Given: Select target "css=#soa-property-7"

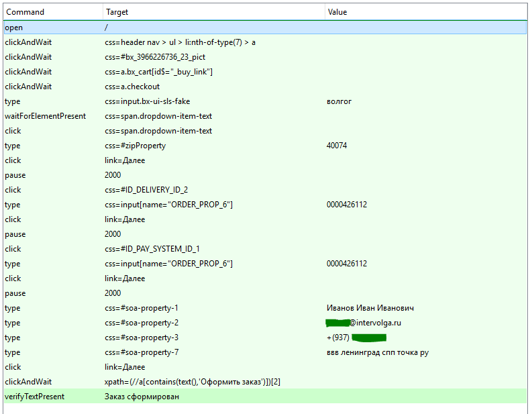Looking at the screenshot, I should pos(142,352).
